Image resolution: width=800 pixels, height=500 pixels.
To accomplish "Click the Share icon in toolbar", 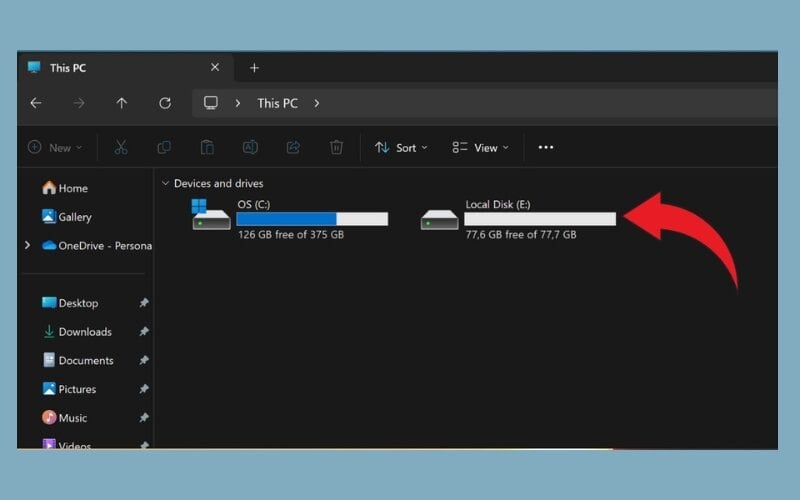I will pyautogui.click(x=293, y=147).
